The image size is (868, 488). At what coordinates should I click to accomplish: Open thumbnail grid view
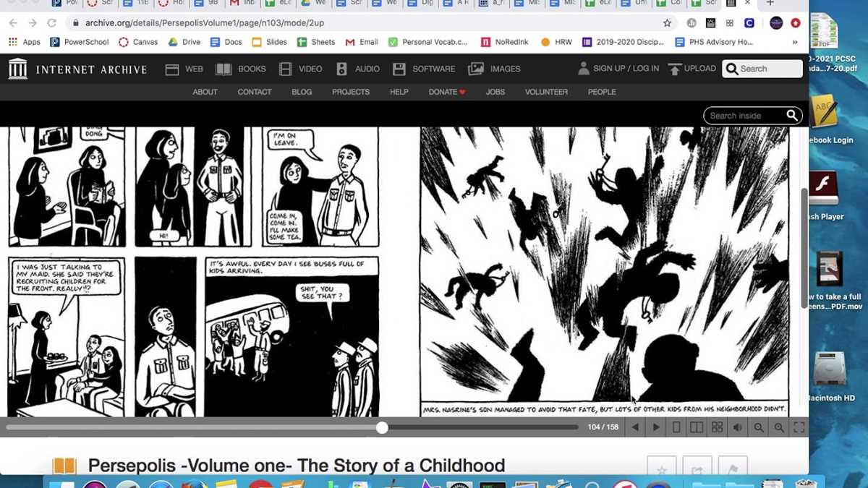717,427
